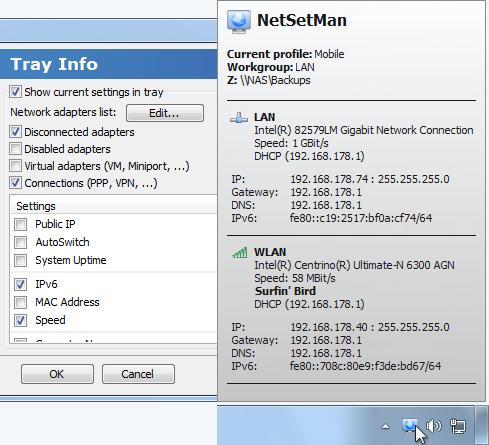
Task: Uncheck the IPv6 setting
Action: pos(21,284)
